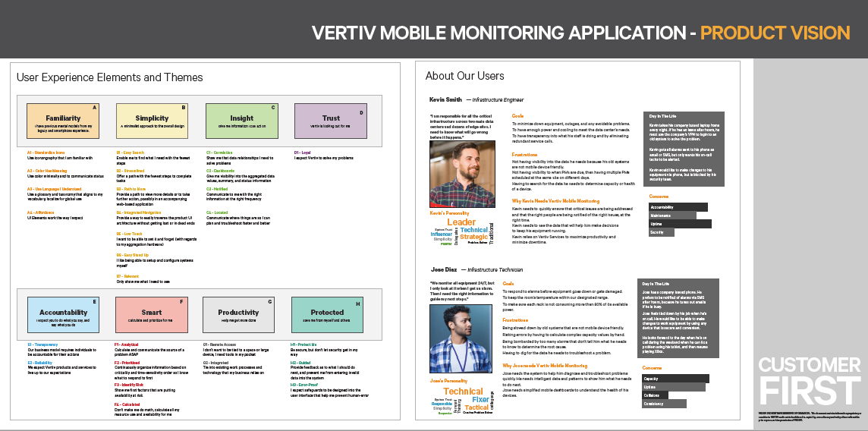Viewport: 868px width, 431px height.
Task: Select the 'Kevin Smith' persona name
Action: click(445, 99)
